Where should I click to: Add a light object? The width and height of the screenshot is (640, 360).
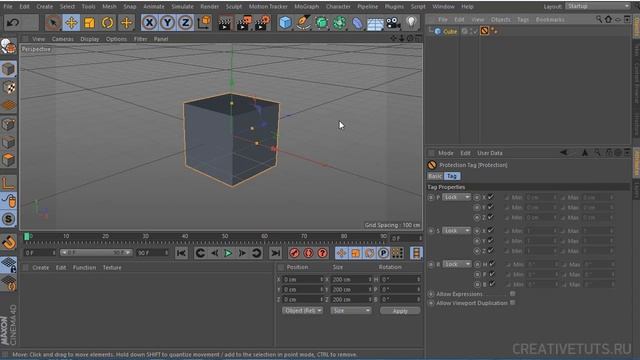[411, 22]
